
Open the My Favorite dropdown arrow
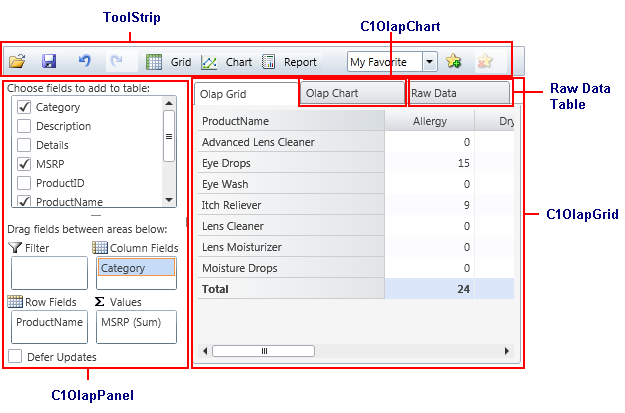[429, 62]
